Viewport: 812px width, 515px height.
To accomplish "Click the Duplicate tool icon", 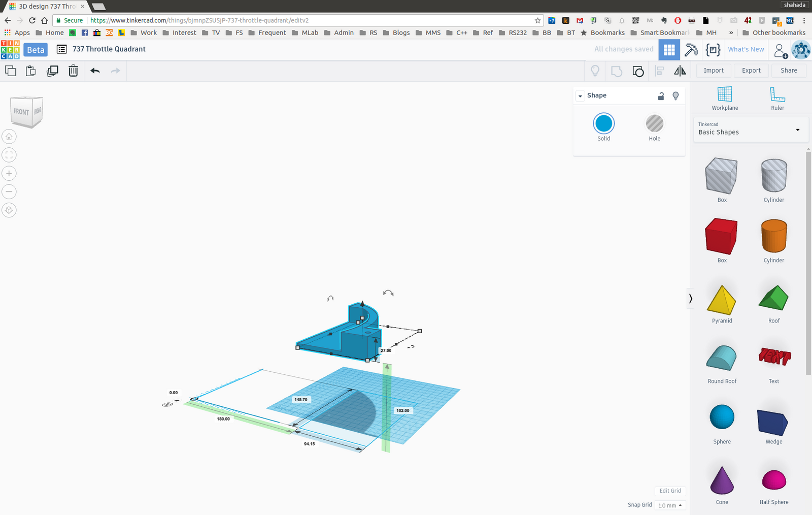I will 52,71.
